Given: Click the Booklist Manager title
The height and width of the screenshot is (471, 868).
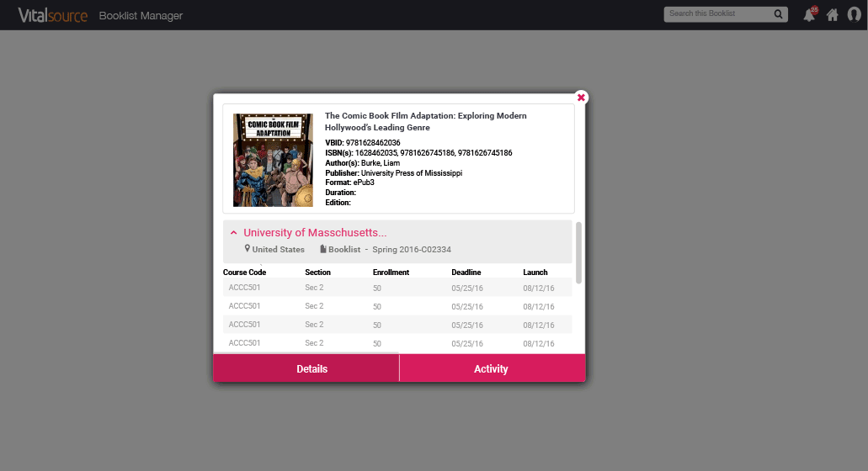Looking at the screenshot, I should 141,16.
